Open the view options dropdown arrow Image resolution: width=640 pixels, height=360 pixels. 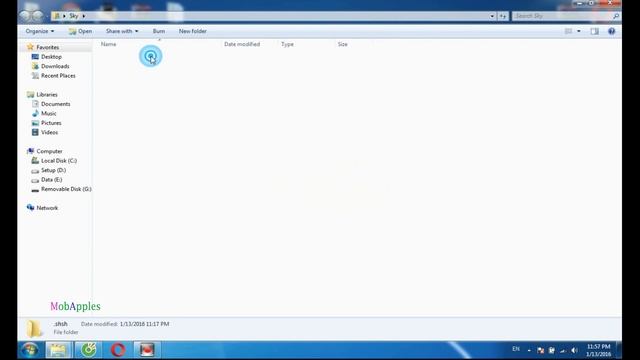(x=578, y=31)
